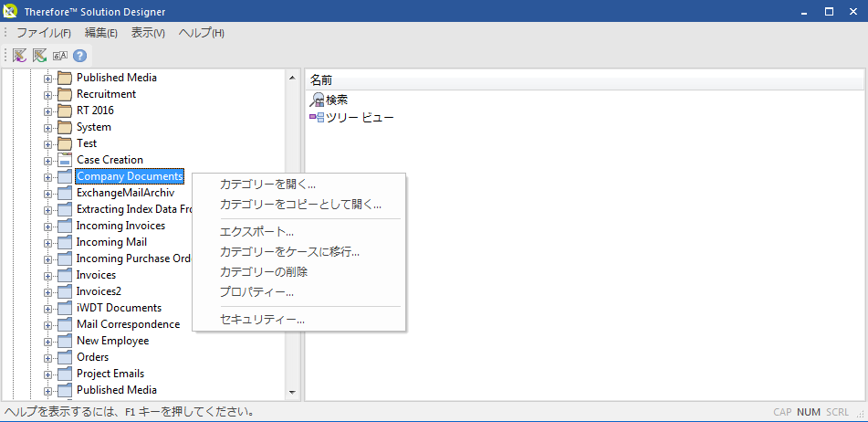Click the iWDT Documents category icon
The image size is (868, 422).
click(65, 307)
